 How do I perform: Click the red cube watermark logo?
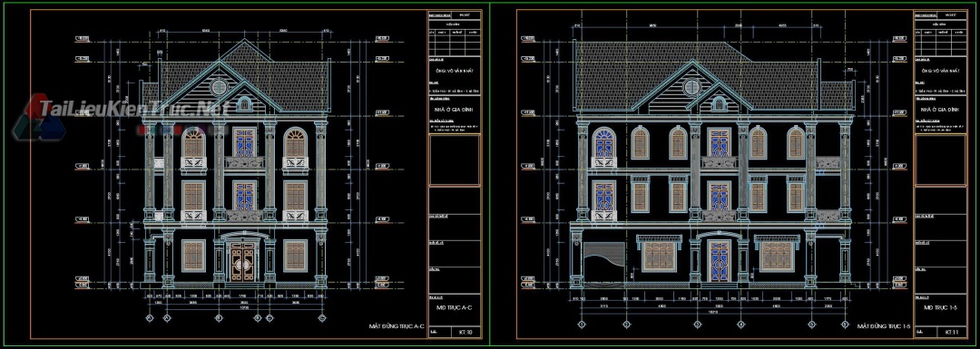[x=39, y=118]
